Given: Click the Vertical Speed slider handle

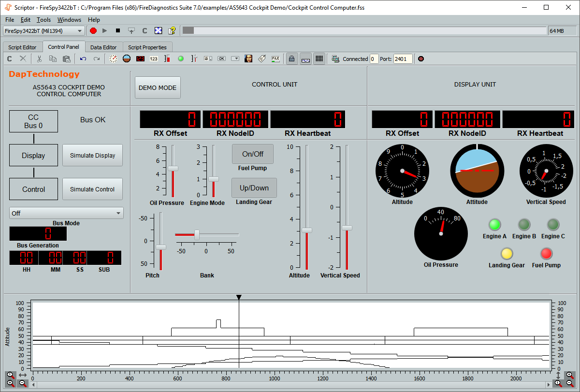Looking at the screenshot, I should pyautogui.click(x=347, y=228).
